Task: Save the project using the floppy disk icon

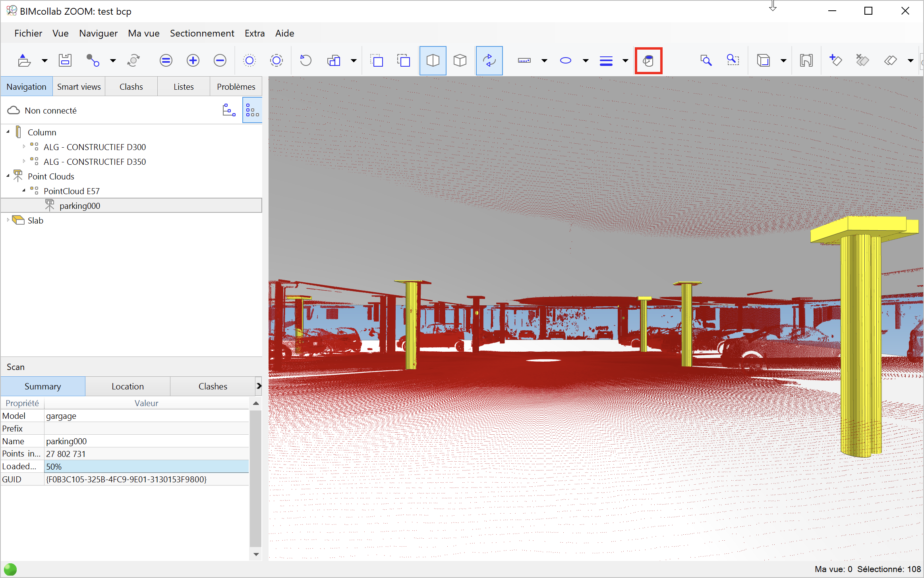Action: [x=65, y=61]
